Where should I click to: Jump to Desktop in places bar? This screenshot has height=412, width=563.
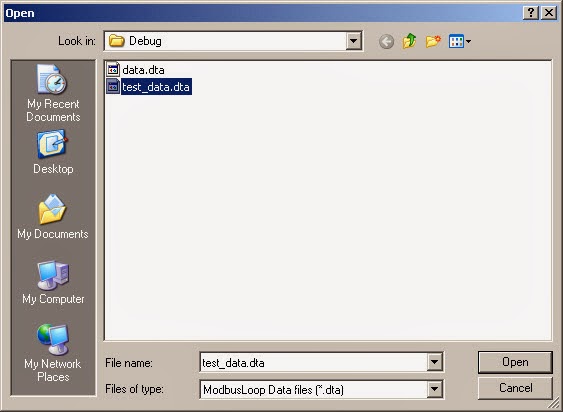53,153
